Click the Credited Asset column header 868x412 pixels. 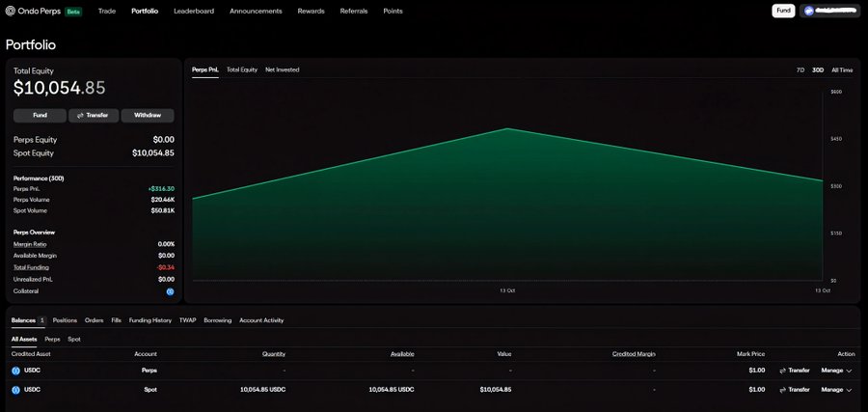click(x=31, y=354)
